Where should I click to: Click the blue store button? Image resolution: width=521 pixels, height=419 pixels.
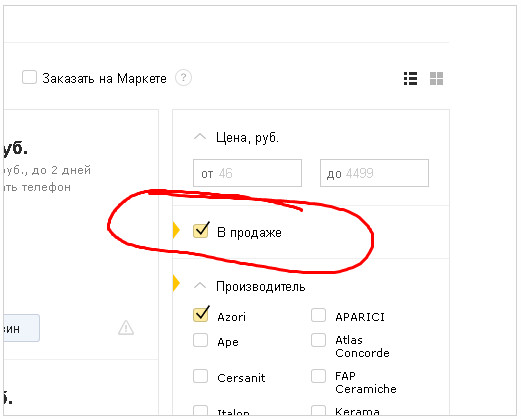tap(21, 328)
